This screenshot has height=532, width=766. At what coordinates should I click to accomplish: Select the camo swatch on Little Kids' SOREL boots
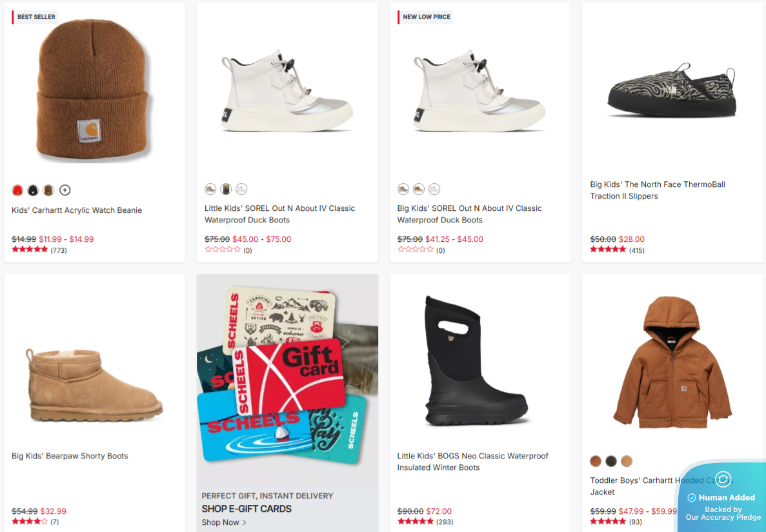click(226, 188)
